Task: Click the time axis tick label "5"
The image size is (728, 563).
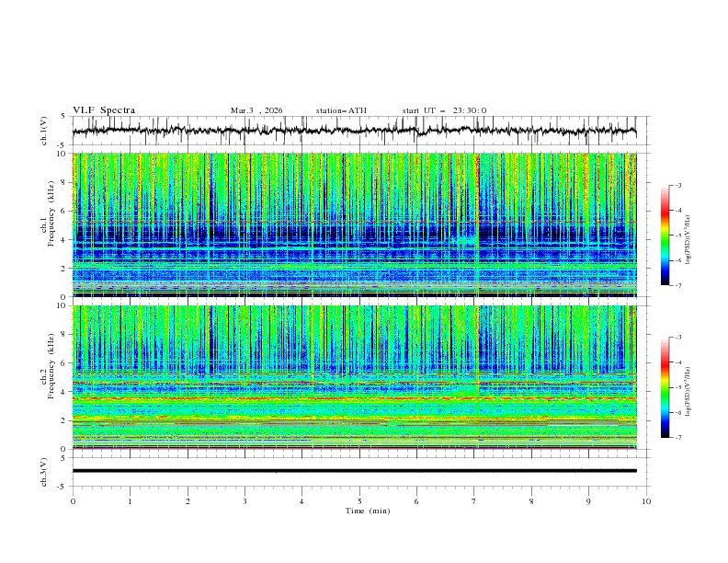Action: tap(359, 501)
